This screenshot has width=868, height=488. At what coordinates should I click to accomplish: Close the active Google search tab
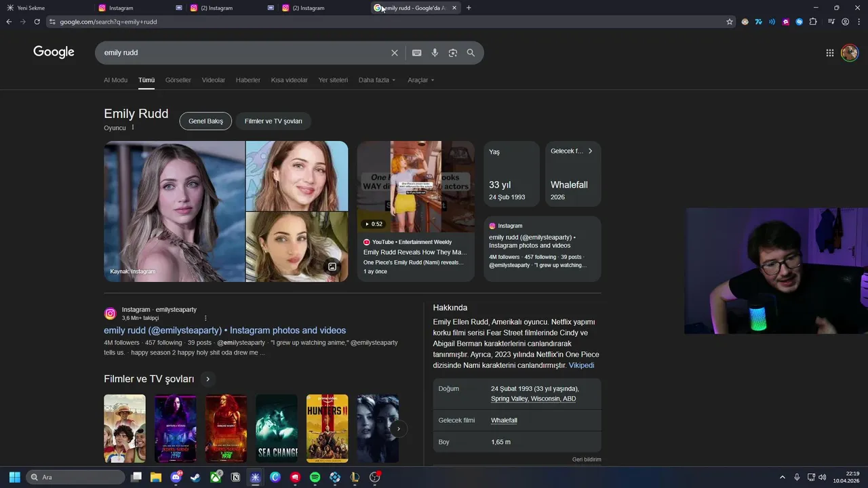tap(454, 8)
